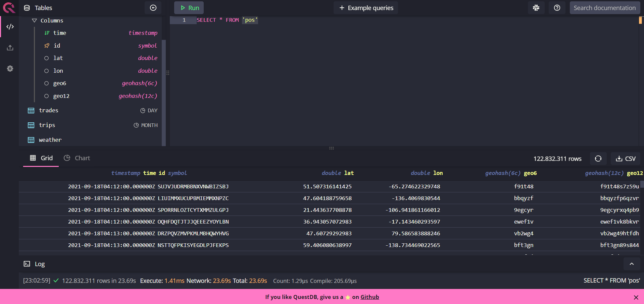Refresh the query results
644x304 pixels.
(598, 159)
